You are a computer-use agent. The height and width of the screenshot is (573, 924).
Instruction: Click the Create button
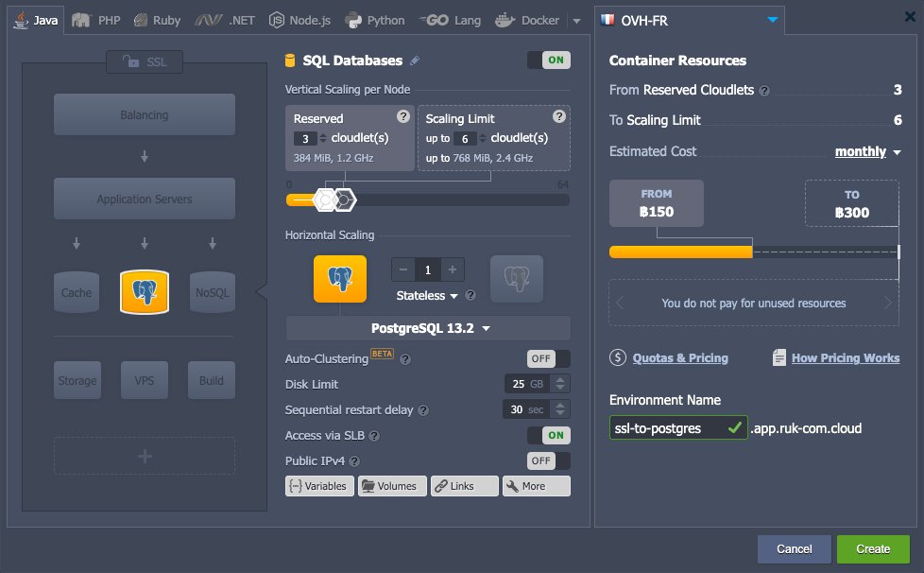click(873, 549)
